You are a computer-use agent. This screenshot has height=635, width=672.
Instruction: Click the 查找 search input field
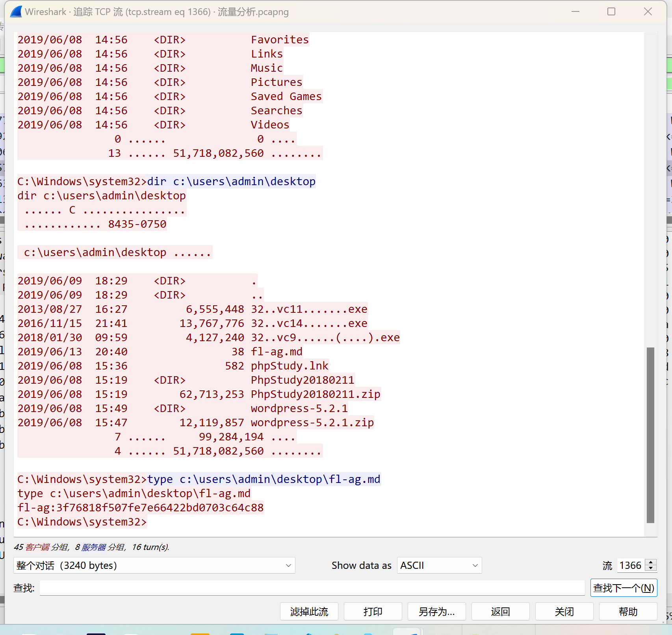[312, 588]
